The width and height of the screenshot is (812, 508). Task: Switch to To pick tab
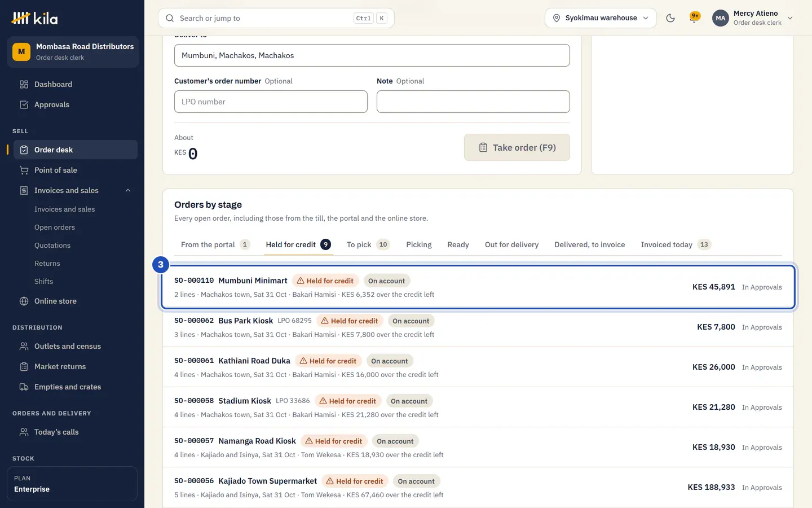368,244
